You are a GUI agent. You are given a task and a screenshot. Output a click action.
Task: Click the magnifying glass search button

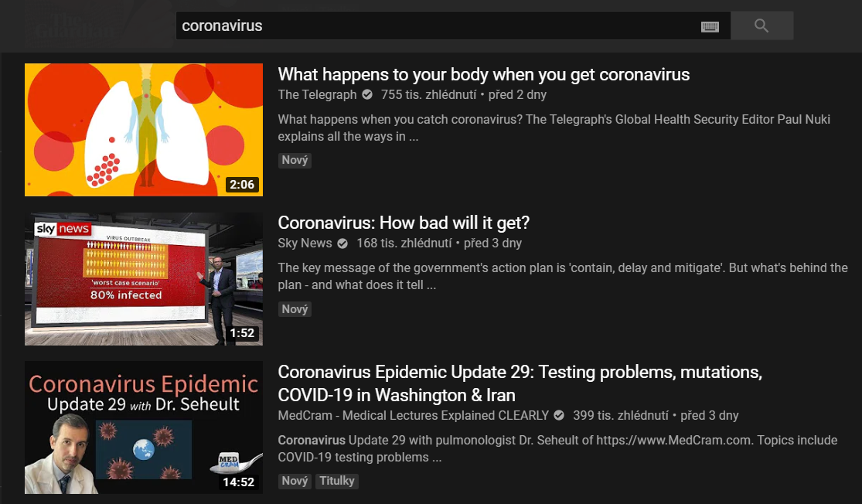[x=761, y=26]
